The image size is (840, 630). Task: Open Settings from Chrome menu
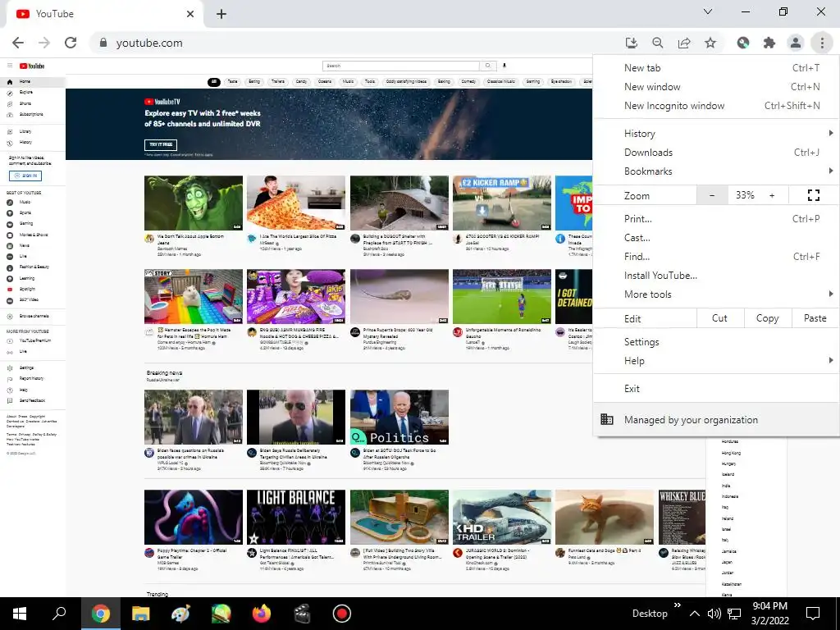[x=716, y=342]
